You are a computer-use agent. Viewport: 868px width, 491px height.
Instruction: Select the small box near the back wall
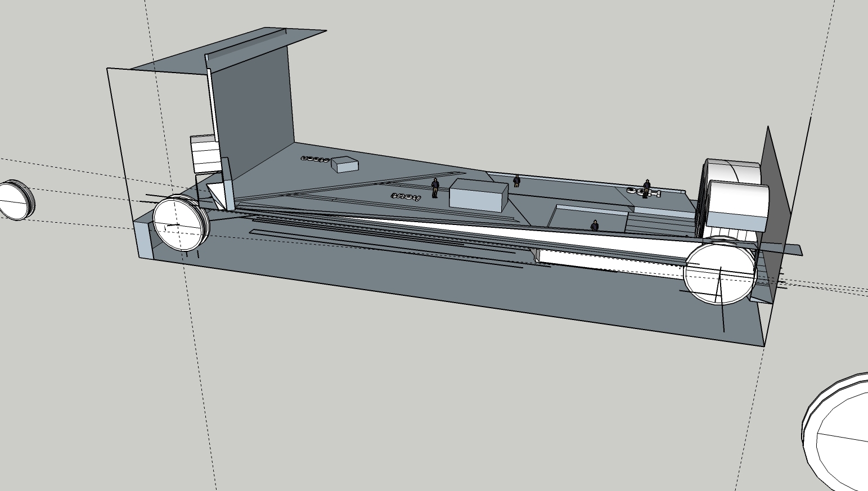(344, 164)
